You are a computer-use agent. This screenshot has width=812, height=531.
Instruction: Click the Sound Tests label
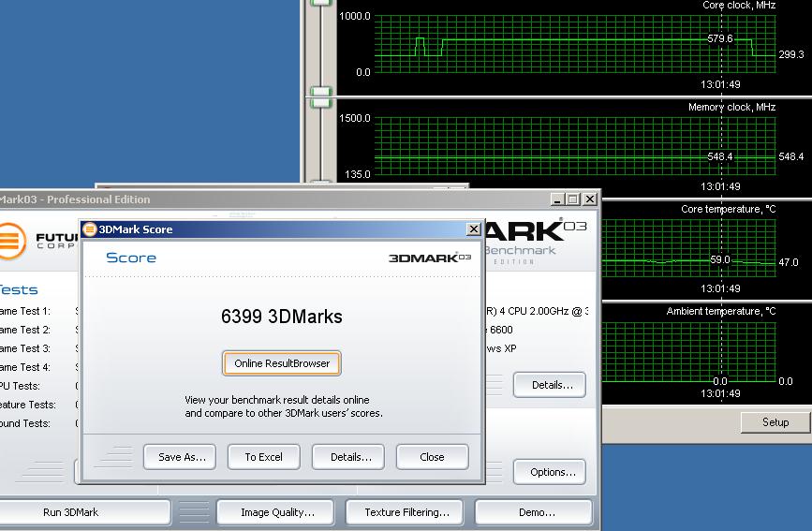pos(25,423)
